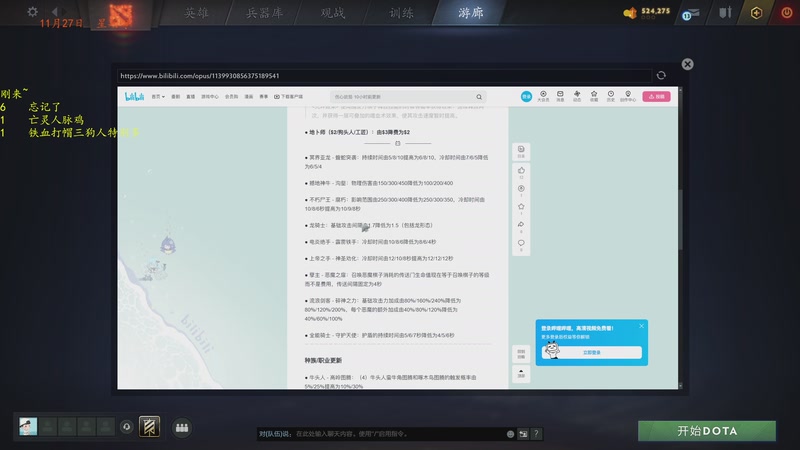Click the pink 投稿 upload button
Image resolution: width=800 pixels, height=450 pixels.
point(656,96)
